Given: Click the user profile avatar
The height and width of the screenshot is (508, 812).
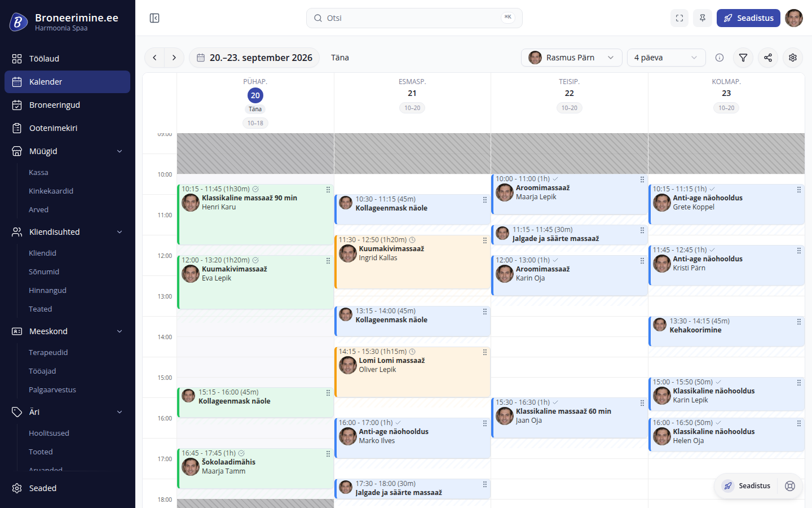Looking at the screenshot, I should [x=794, y=18].
